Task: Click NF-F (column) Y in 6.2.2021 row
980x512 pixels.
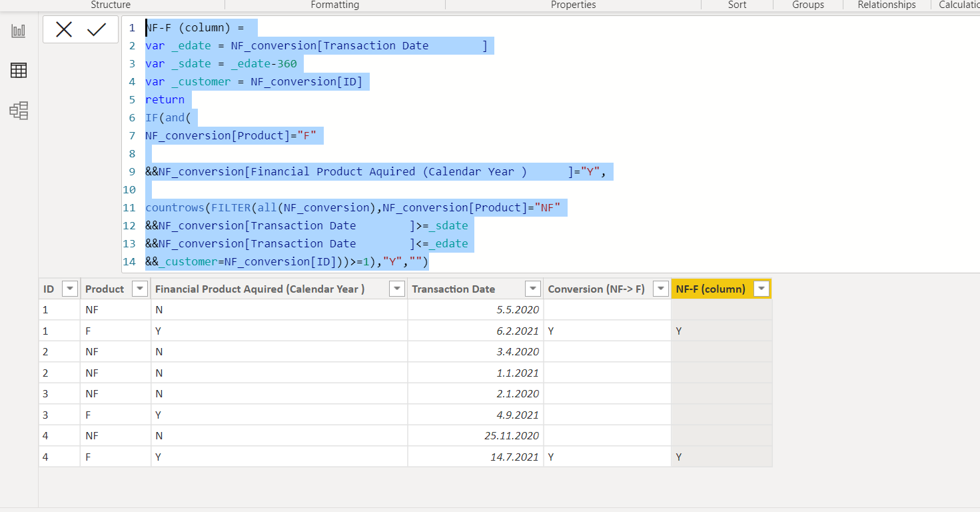Action: coord(722,331)
